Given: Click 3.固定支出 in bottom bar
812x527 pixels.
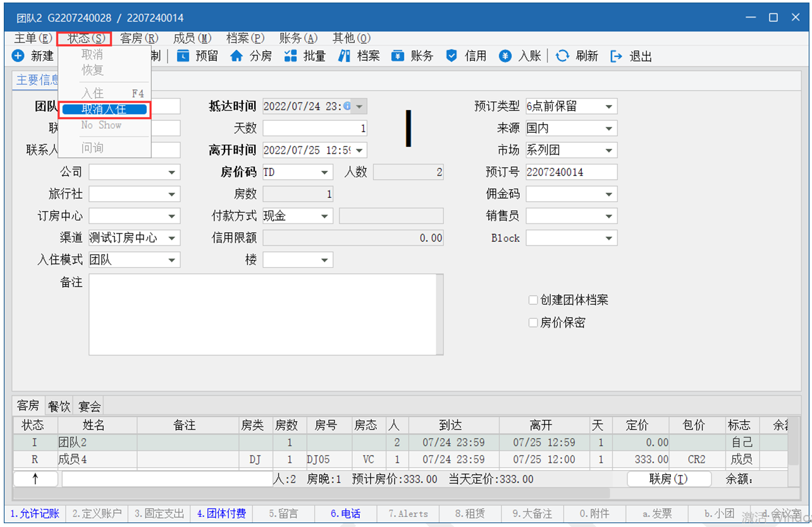Looking at the screenshot, I should click(x=159, y=514).
